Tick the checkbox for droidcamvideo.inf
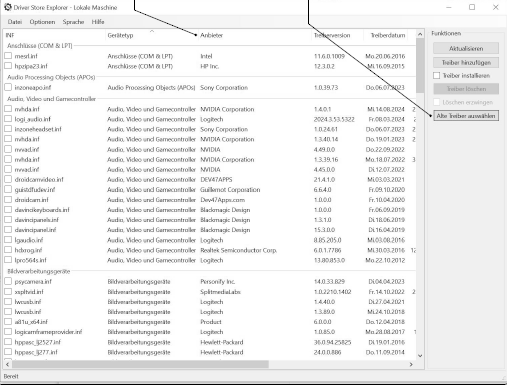The width and height of the screenshot is (507, 385). (x=8, y=179)
